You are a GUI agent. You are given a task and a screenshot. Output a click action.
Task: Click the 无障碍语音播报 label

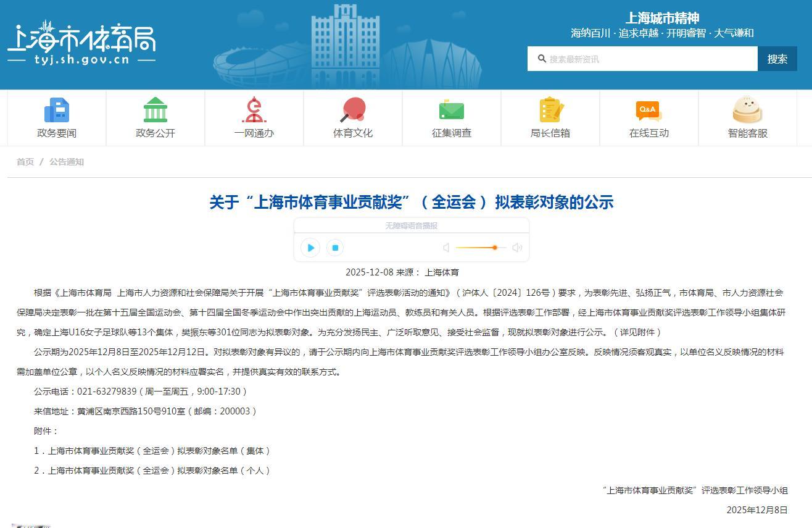(412, 225)
